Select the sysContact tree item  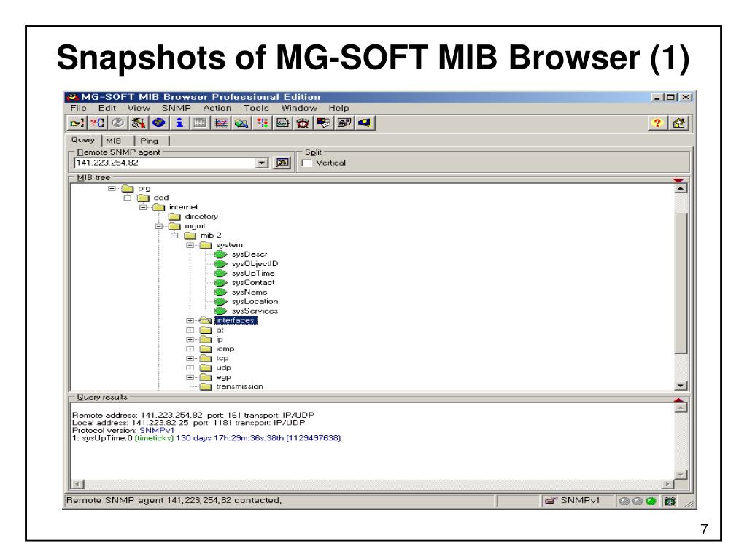[x=253, y=283]
